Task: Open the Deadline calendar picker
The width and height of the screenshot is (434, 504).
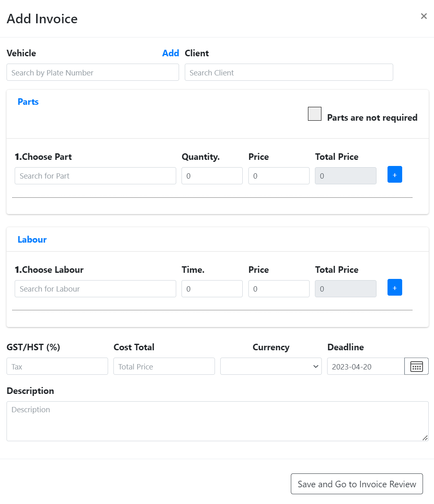Action: click(416, 366)
